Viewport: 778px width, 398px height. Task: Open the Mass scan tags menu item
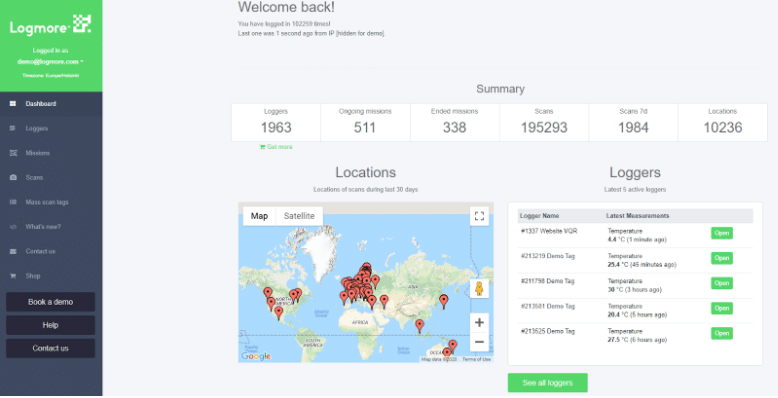51,202
